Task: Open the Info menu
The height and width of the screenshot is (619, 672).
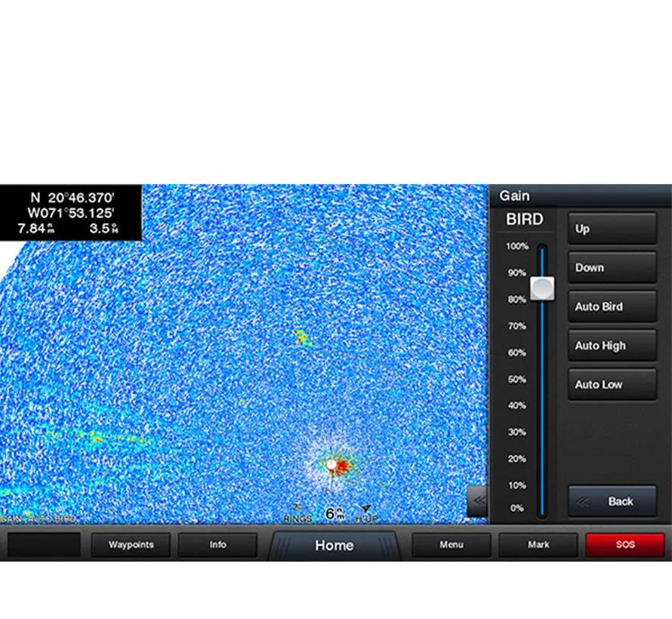Action: click(217, 545)
